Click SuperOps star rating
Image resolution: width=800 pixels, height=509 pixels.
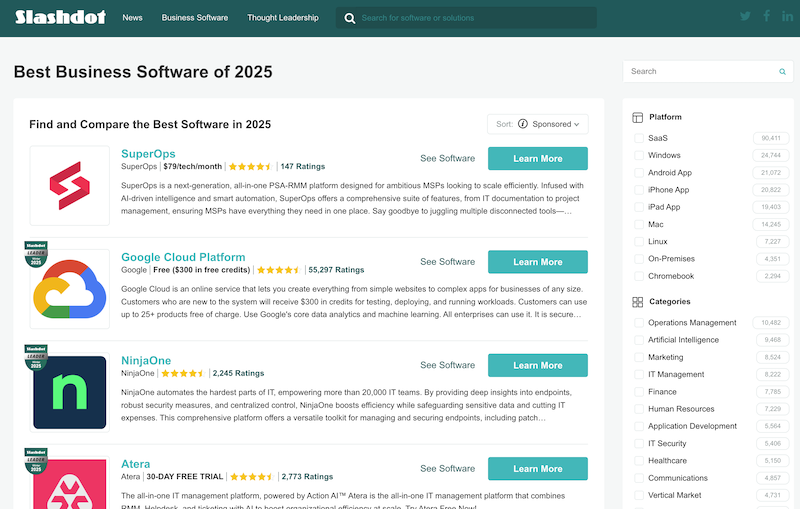250,166
